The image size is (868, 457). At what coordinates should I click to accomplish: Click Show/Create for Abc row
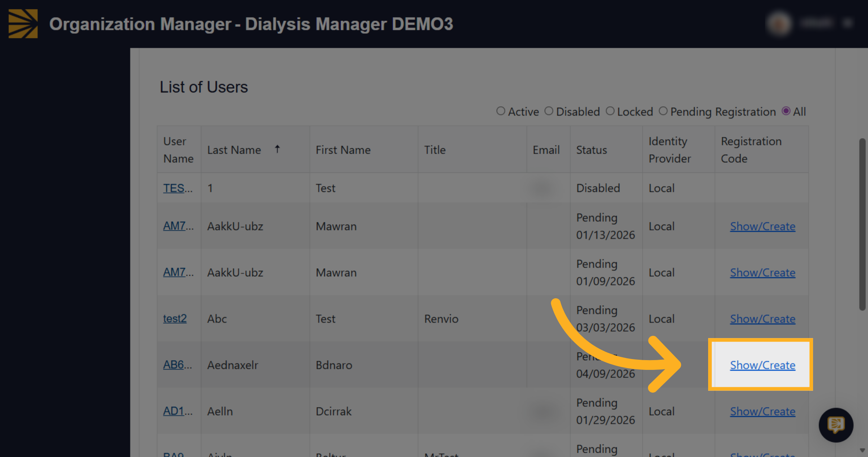[x=762, y=319]
